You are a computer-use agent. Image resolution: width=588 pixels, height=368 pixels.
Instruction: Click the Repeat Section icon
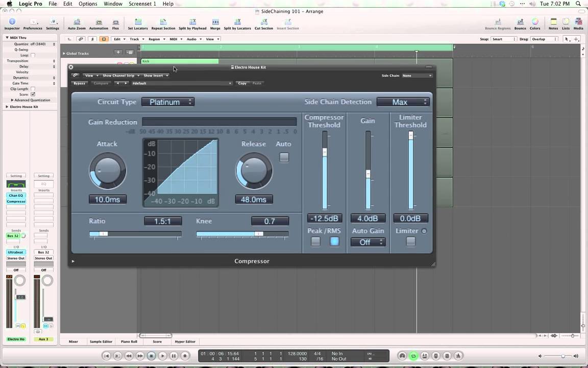(x=163, y=24)
